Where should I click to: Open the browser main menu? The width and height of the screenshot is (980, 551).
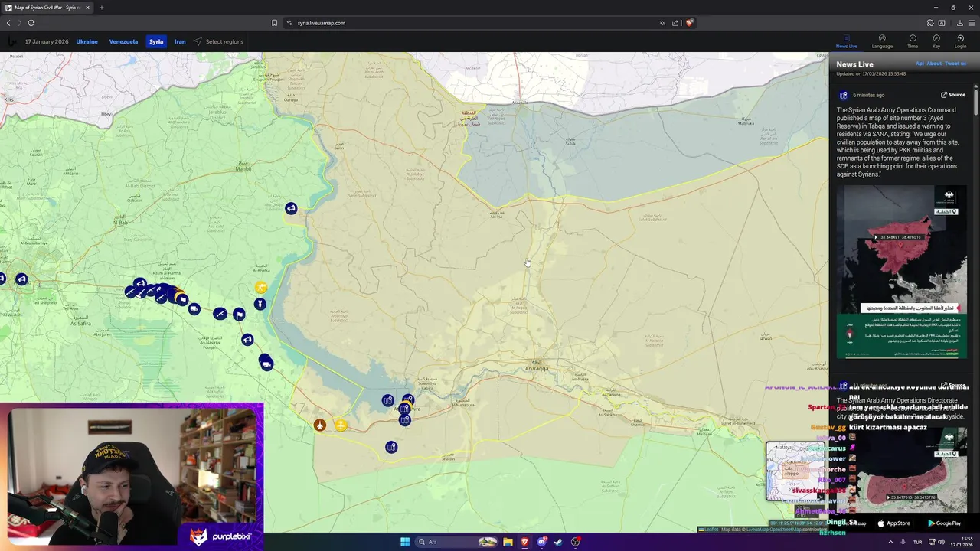(x=972, y=23)
